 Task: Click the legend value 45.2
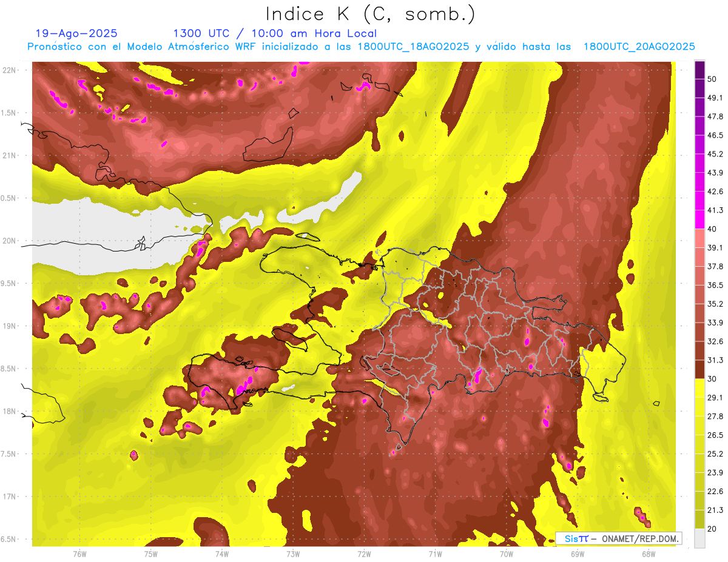click(x=715, y=154)
